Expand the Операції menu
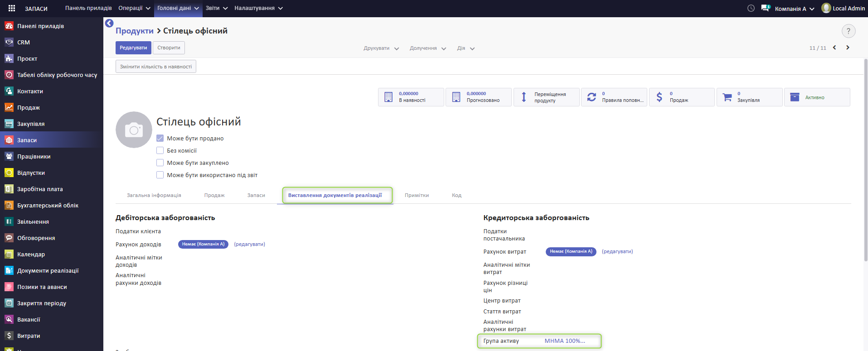Image resolution: width=868 pixels, height=351 pixels. pos(134,8)
